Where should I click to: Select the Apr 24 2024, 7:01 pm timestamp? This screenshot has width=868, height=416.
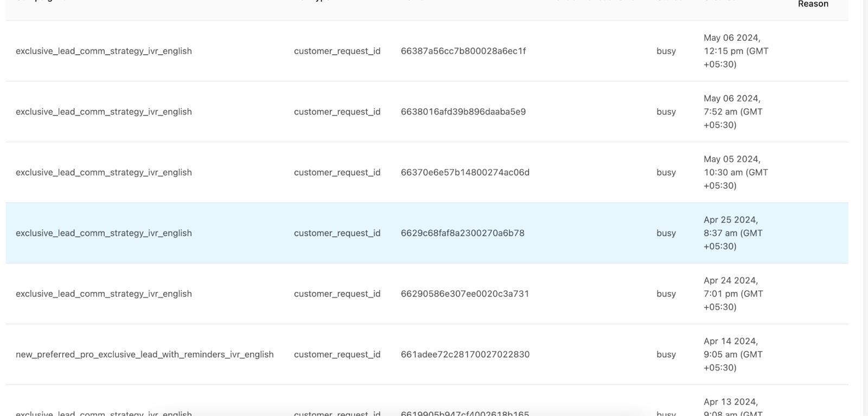click(x=733, y=294)
